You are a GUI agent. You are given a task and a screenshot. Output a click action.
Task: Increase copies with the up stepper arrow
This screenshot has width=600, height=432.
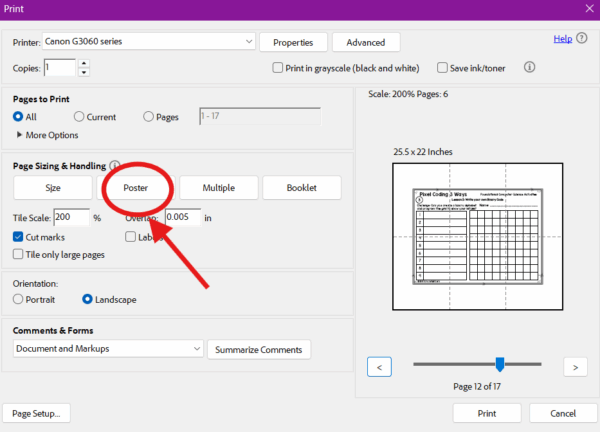pyautogui.click(x=84, y=63)
